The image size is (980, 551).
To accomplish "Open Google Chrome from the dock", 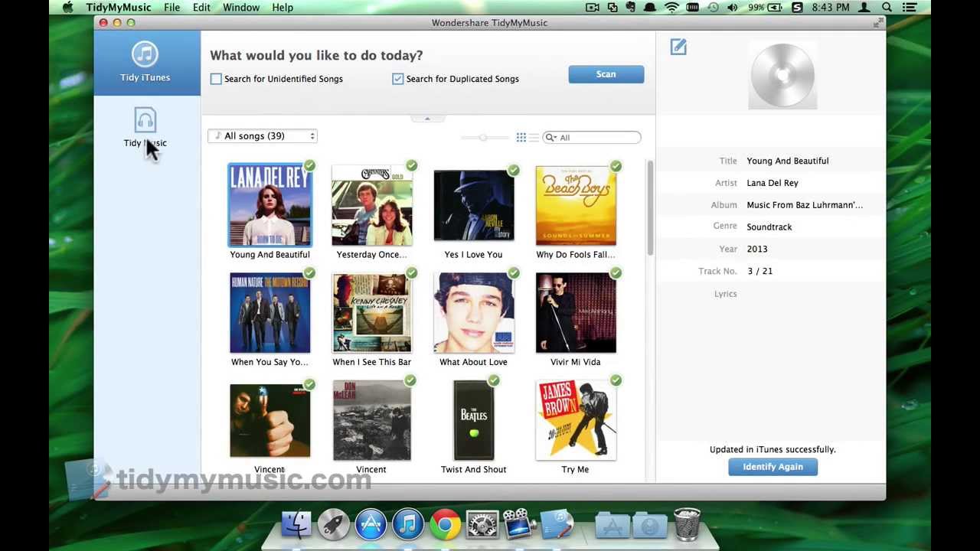I will [x=445, y=525].
